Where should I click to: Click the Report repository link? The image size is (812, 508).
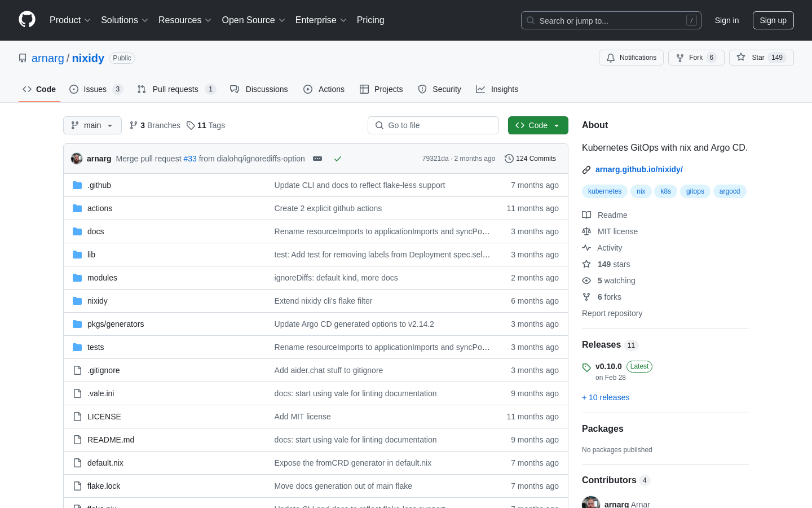coord(612,313)
